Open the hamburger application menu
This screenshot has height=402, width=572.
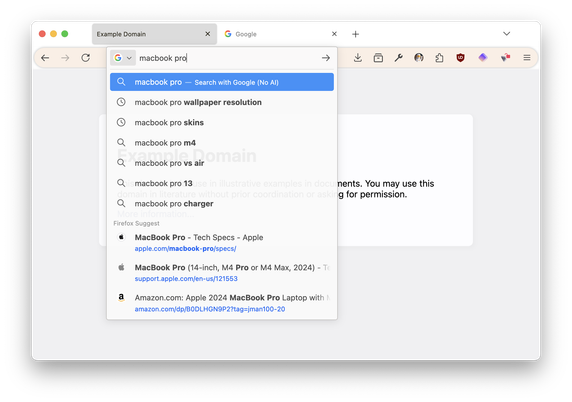(x=527, y=57)
